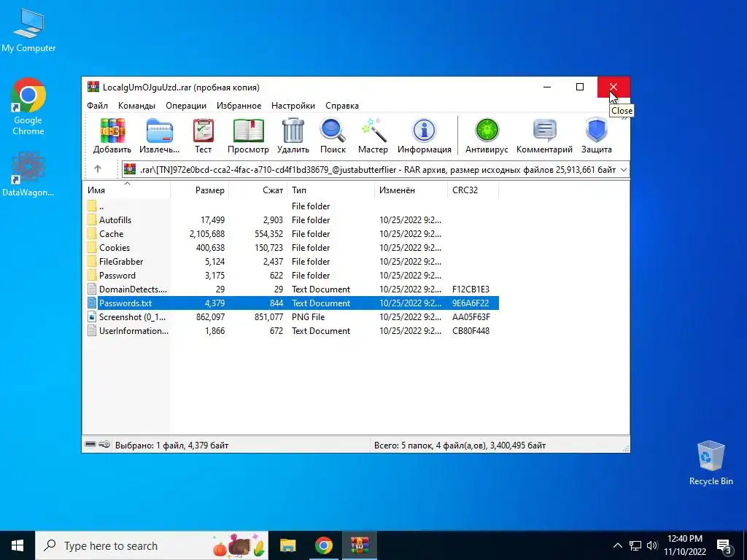Image resolution: width=747 pixels, height=560 pixels.
Task: Open the Избранное menu
Action: [239, 106]
